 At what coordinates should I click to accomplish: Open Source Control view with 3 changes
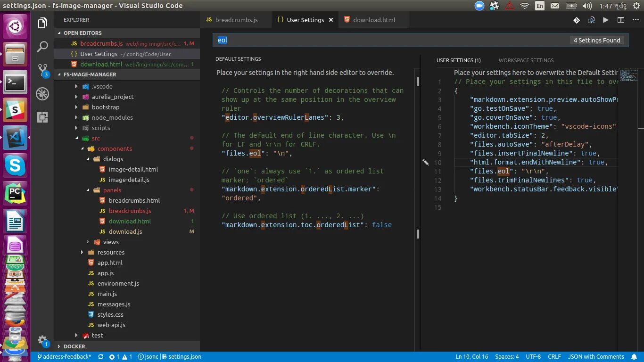pos(42,70)
